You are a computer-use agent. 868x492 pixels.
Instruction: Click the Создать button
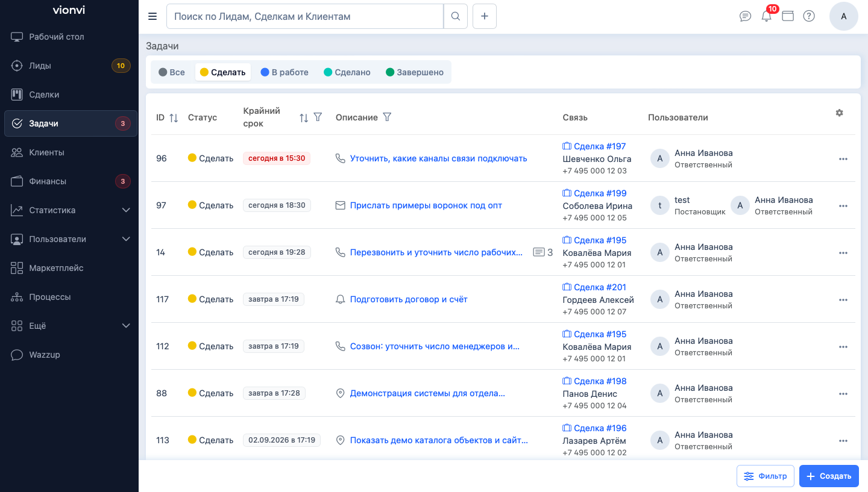829,476
